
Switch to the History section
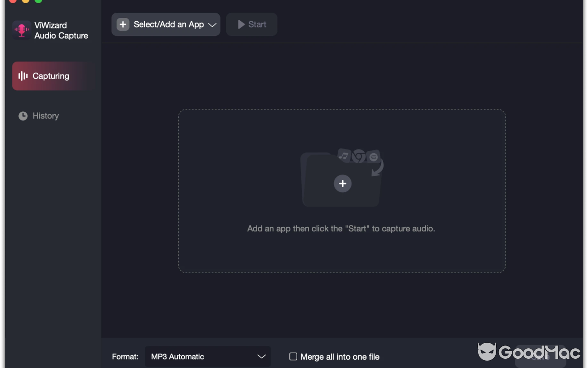45,115
